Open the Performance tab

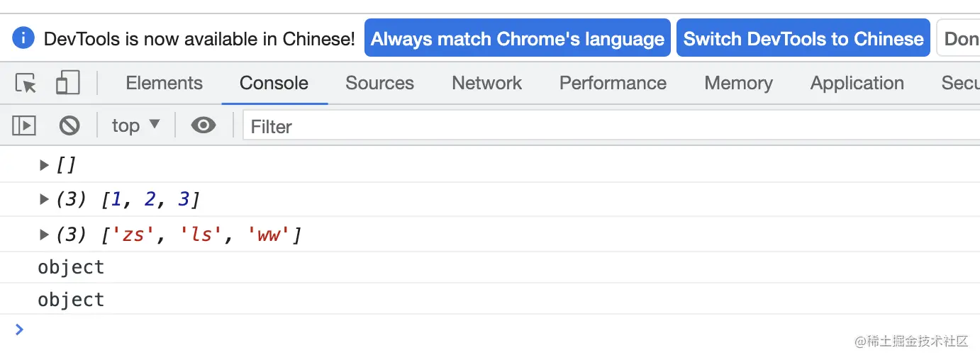click(x=613, y=84)
